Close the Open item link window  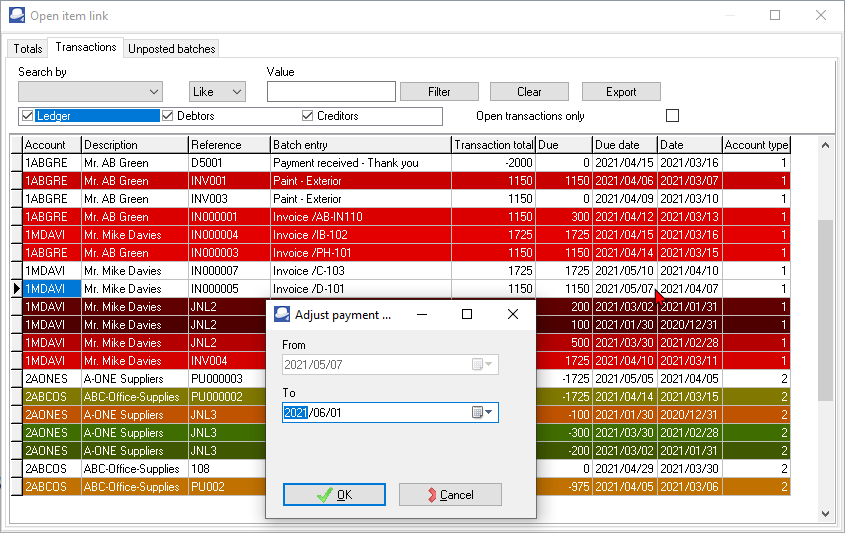click(x=821, y=15)
